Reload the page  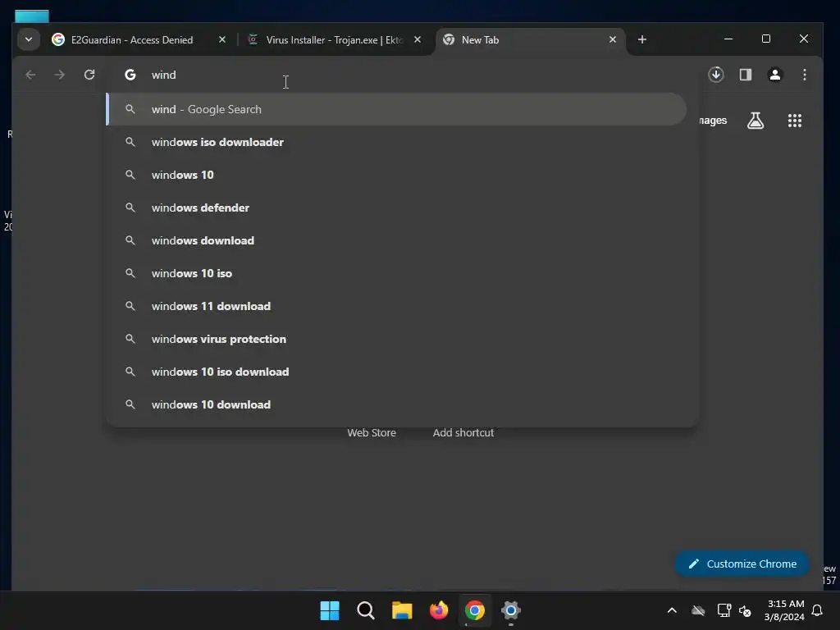pos(89,75)
